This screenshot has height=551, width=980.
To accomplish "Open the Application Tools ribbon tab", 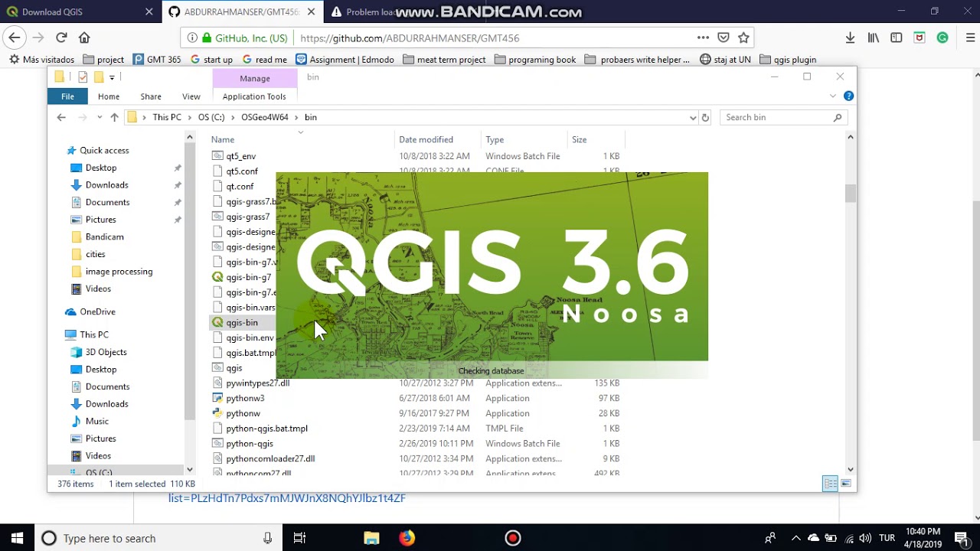I will tap(254, 96).
